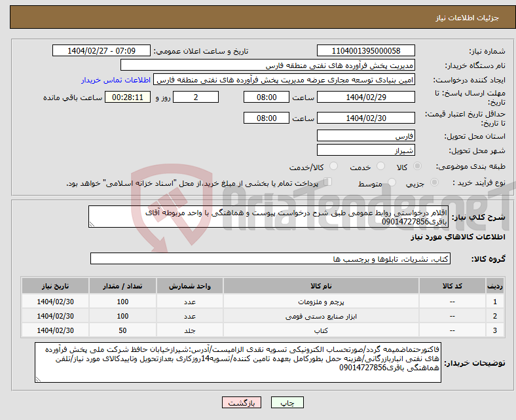Image resolution: width=516 pixels, height=420 pixels.
Task: Click the کد کالا column header
Action: coord(452,286)
